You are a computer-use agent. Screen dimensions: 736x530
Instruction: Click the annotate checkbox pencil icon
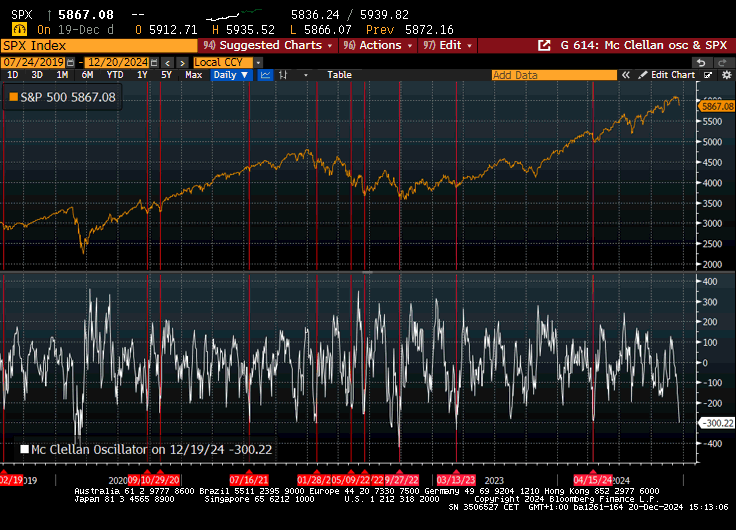point(708,75)
